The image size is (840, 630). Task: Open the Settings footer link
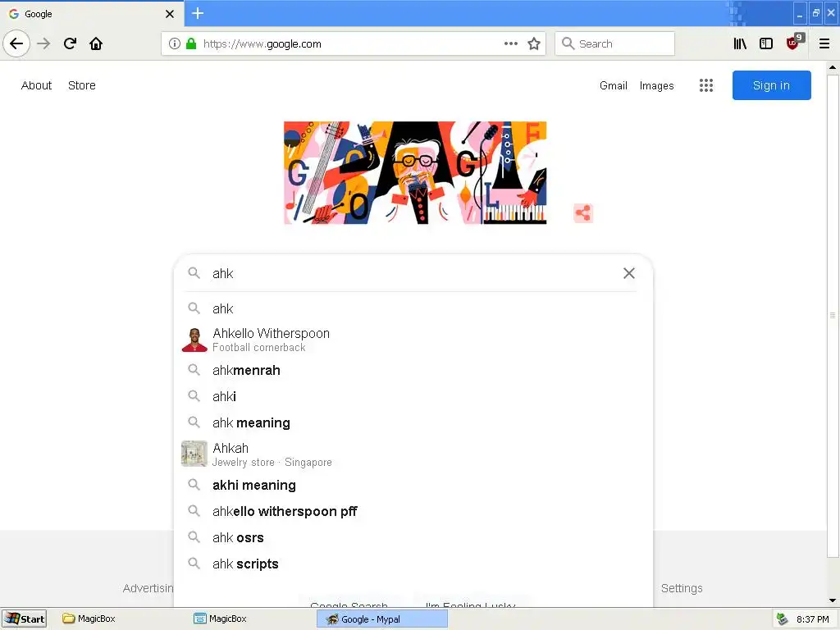point(682,588)
